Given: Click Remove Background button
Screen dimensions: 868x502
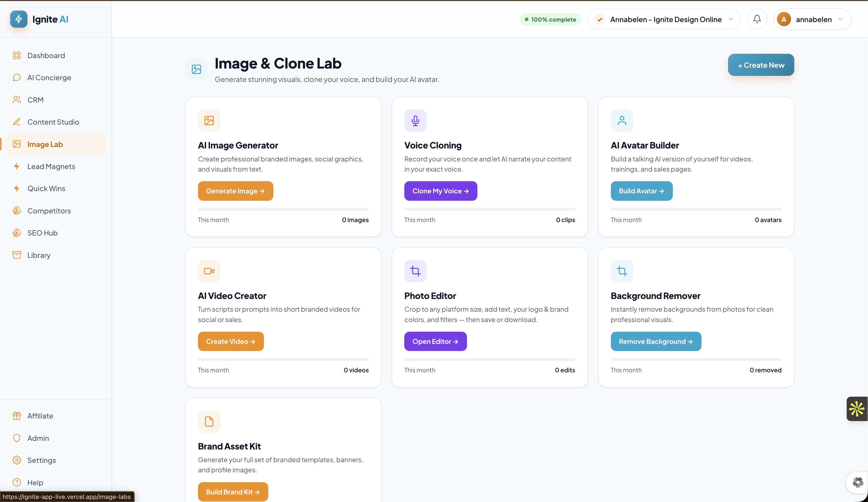Looking at the screenshot, I should 656,341.
